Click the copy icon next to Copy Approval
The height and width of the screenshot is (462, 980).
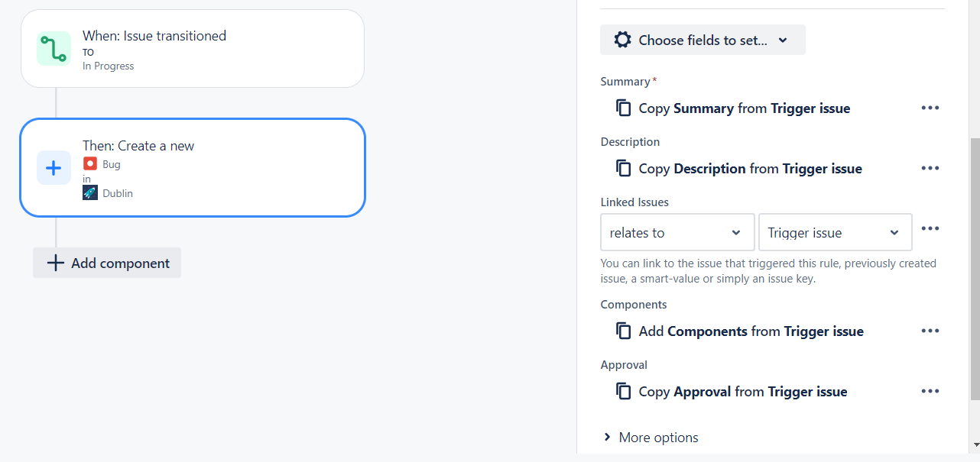623,391
